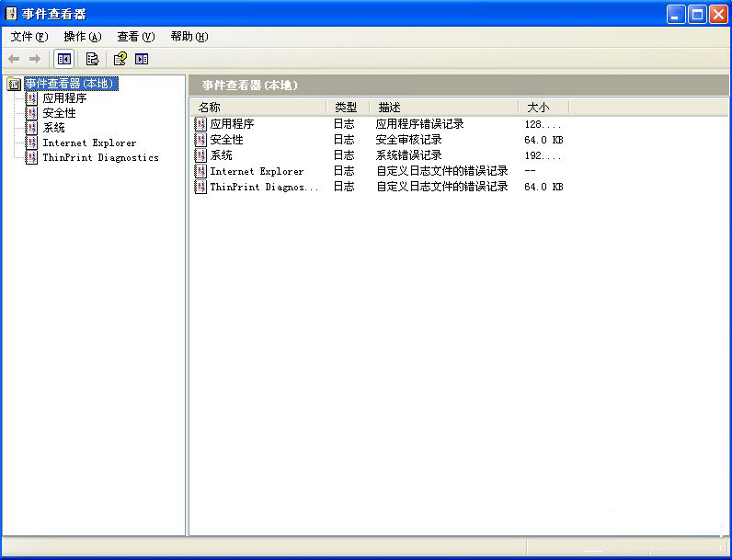Select 系统 in the left tree

tap(53, 128)
